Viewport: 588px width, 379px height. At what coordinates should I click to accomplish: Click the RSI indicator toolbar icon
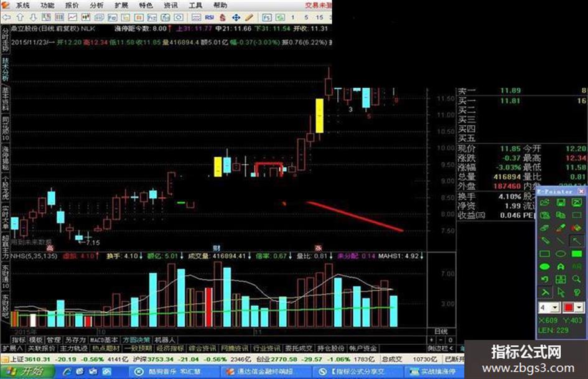(x=209, y=17)
